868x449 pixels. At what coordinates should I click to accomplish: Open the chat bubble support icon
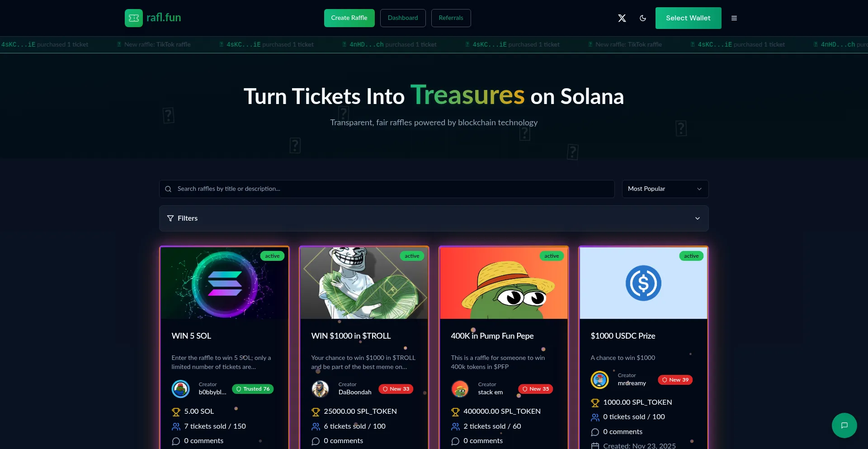844,425
